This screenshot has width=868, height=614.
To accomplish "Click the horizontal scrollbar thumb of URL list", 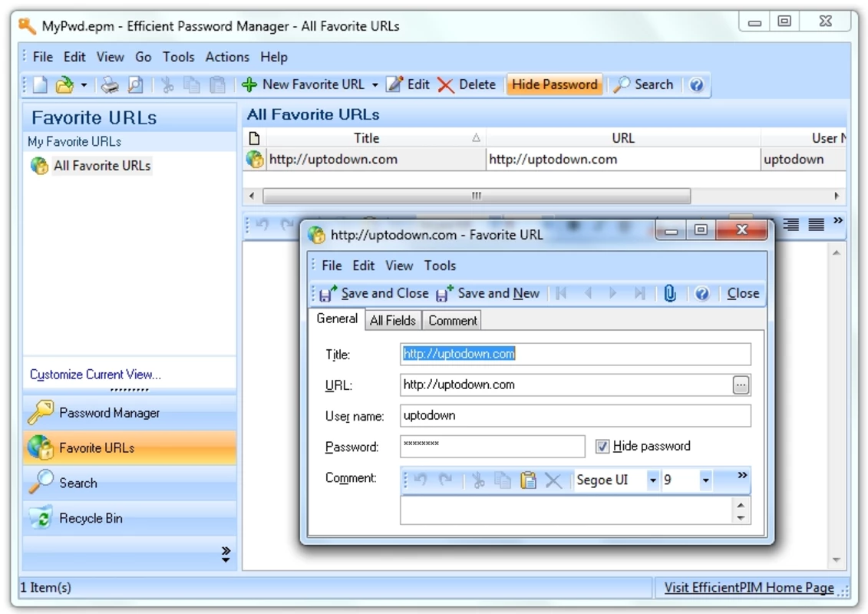I will 477,196.
